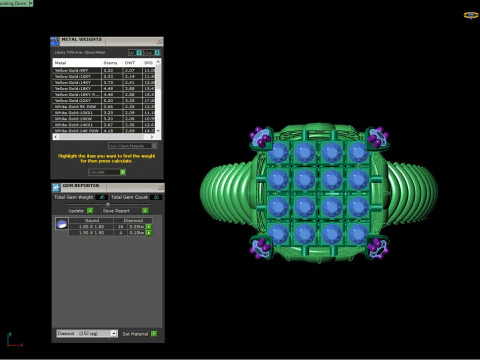Click the Total Gem Weight value field
Screen dimensions: 480x360
pos(102,197)
